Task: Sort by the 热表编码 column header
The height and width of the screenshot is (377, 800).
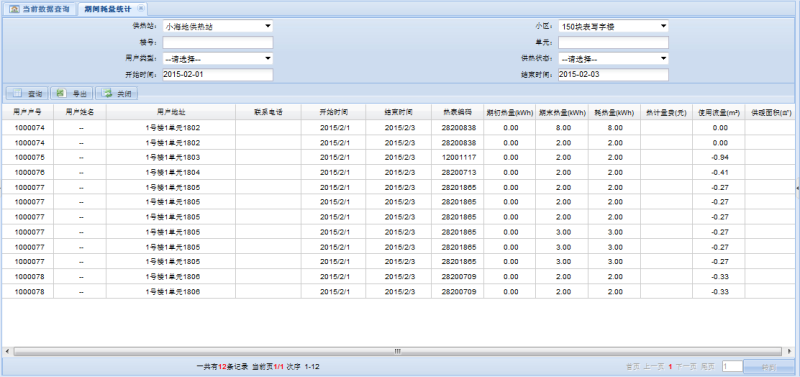Action: pos(458,112)
